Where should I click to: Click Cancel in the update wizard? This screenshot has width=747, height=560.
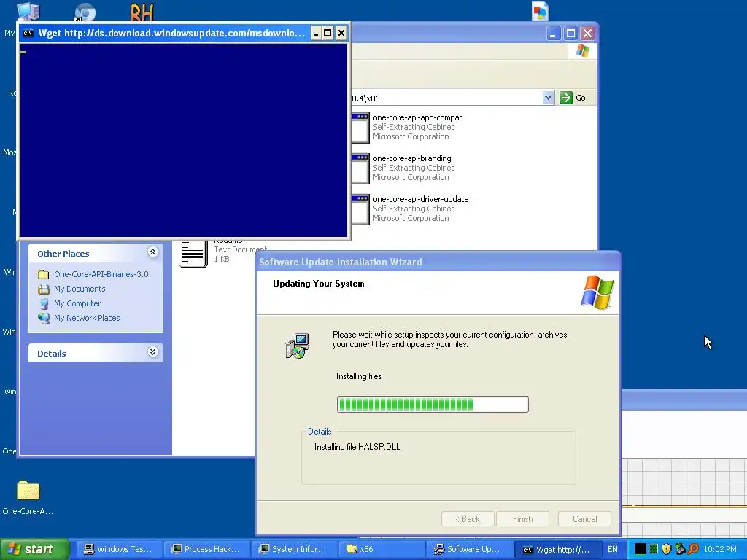click(x=584, y=519)
